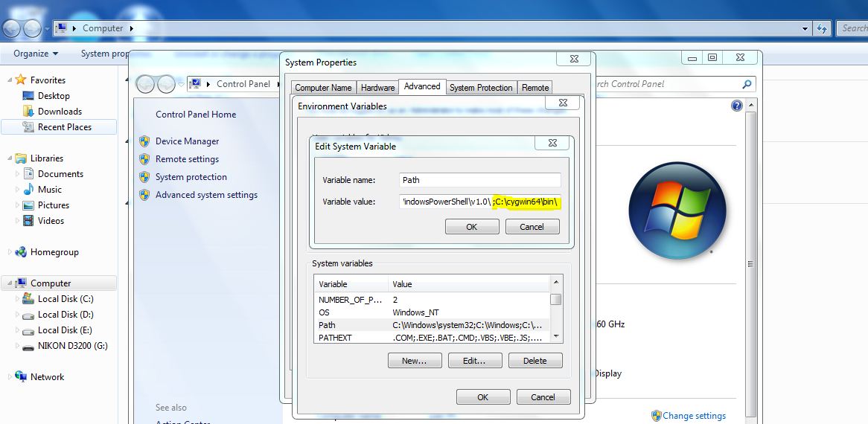Click the Variable name field containing Path

479,180
